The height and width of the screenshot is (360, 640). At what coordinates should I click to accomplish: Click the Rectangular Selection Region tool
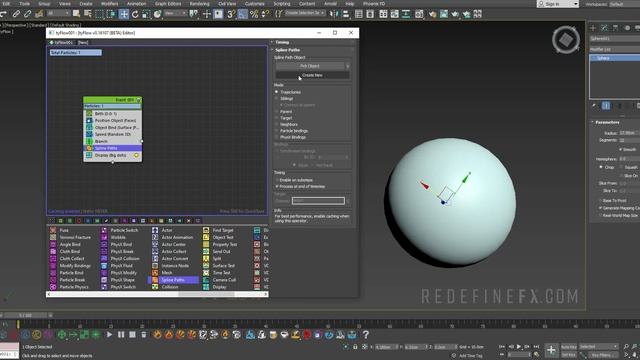pyautogui.click(x=99, y=14)
